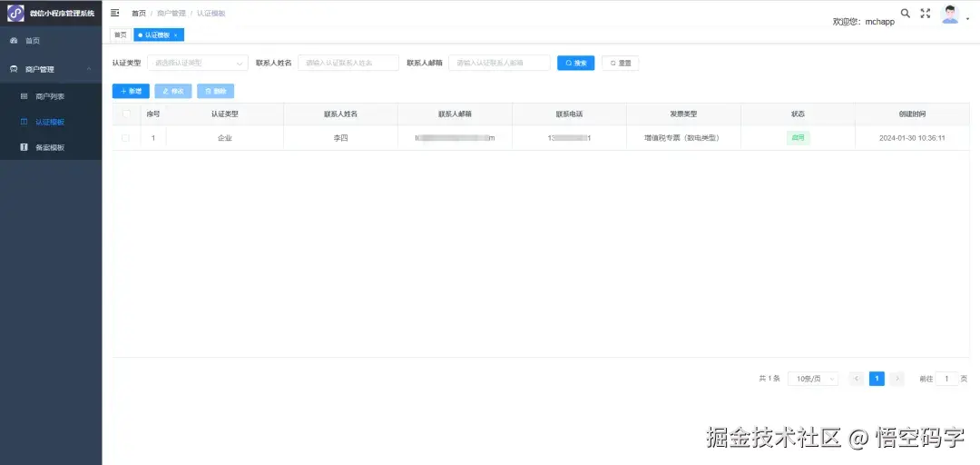The height and width of the screenshot is (465, 980).
Task: Click the green 启用 status tag
Action: [799, 138]
